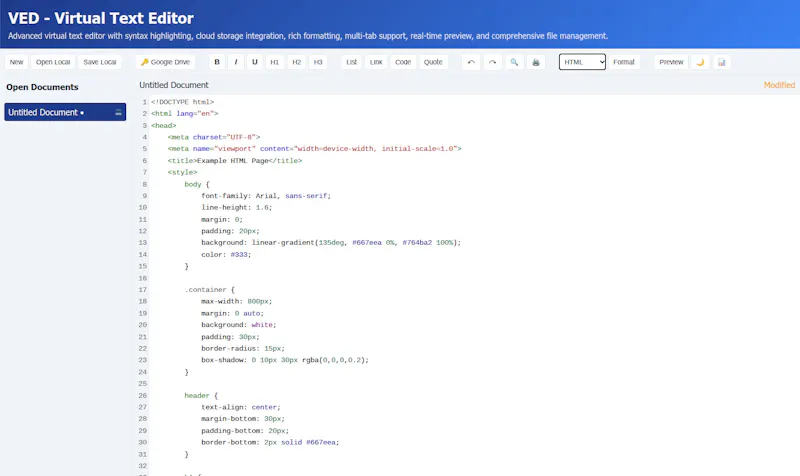The height and width of the screenshot is (476, 800).
Task: Click the <head> tag line
Action: [x=164, y=126]
